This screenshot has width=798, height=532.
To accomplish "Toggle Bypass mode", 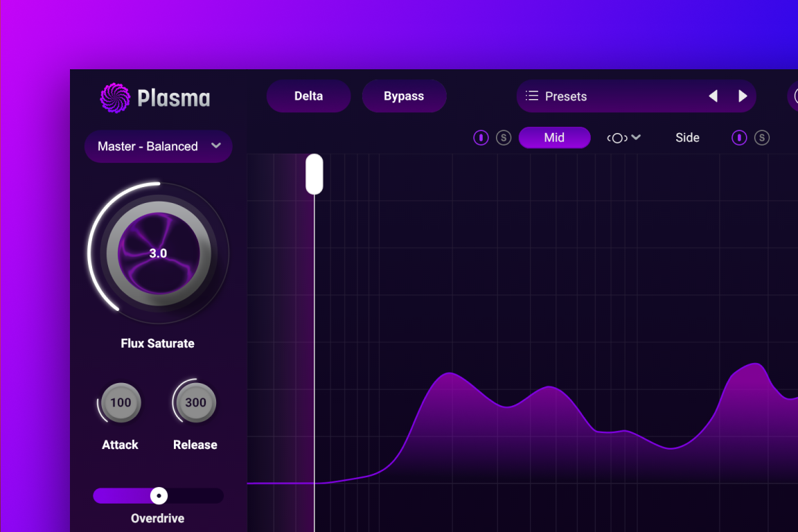I will 404,96.
